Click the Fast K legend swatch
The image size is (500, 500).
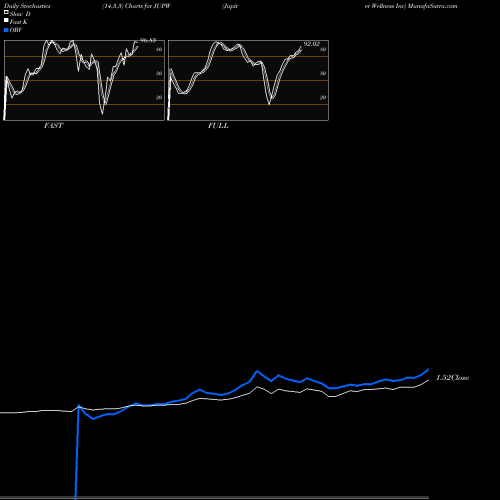point(6,20)
